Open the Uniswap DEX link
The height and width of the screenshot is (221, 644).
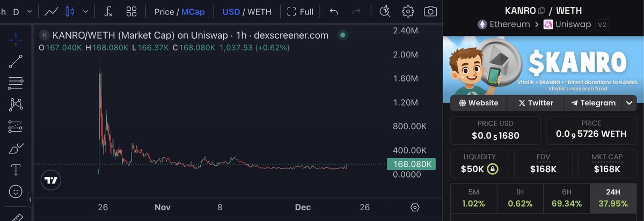[567, 24]
